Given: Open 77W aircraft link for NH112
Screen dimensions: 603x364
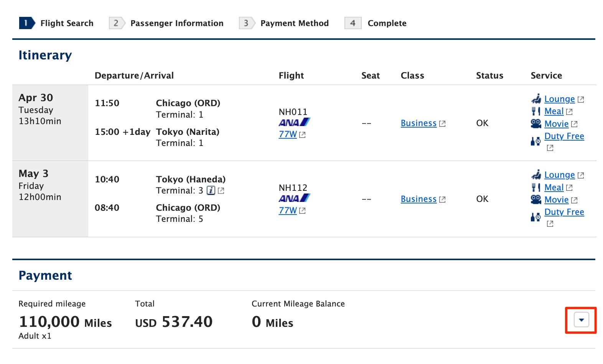Looking at the screenshot, I should click(x=288, y=210).
